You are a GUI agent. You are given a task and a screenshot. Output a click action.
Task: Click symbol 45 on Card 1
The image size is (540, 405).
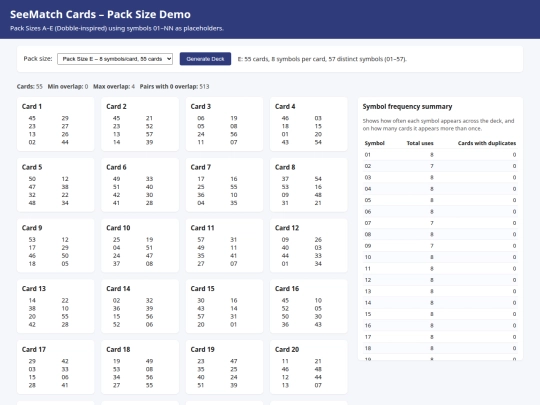tap(32, 118)
